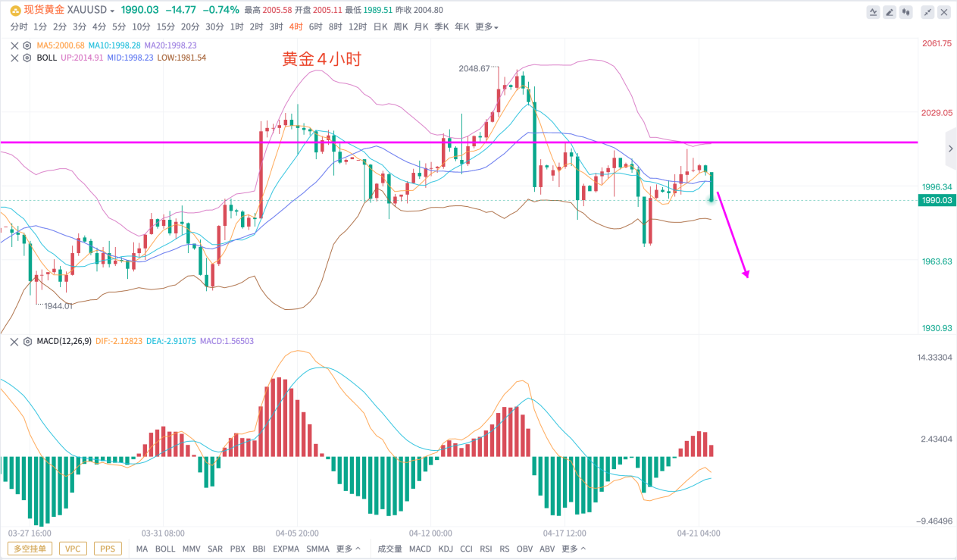
Task: Open settings gear for BOLL indicator
Action: coord(27,58)
